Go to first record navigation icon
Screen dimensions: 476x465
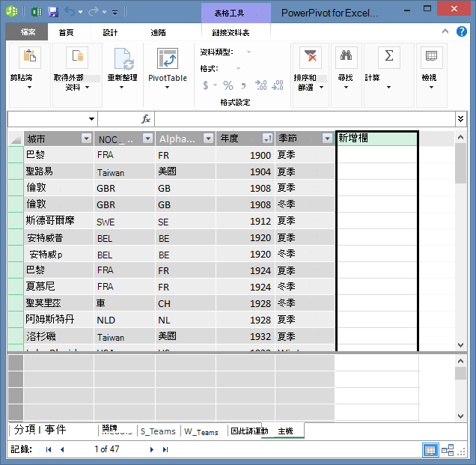(x=48, y=449)
